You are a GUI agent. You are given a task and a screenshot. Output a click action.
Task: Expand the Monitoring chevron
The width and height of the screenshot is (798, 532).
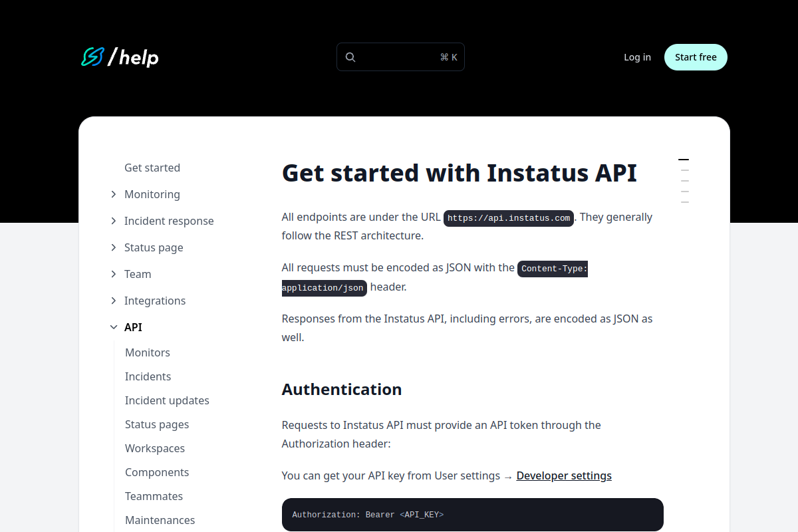coord(114,194)
